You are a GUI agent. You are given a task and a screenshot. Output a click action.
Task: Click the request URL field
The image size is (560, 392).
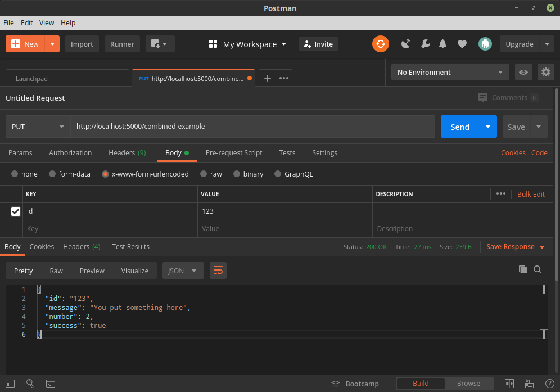point(252,127)
